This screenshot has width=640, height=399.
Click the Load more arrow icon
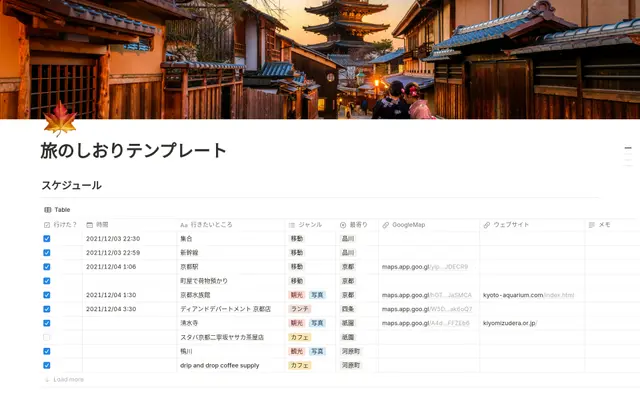coord(47,379)
